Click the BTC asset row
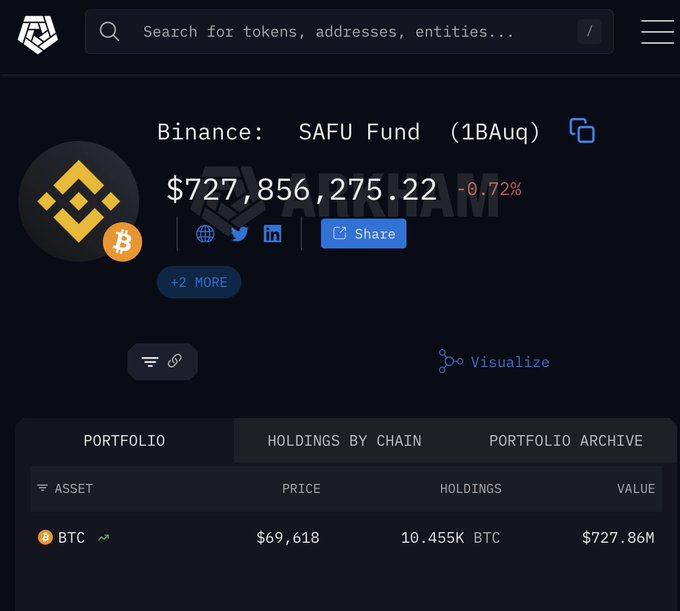Viewport: 680px width, 611px height. [71, 538]
